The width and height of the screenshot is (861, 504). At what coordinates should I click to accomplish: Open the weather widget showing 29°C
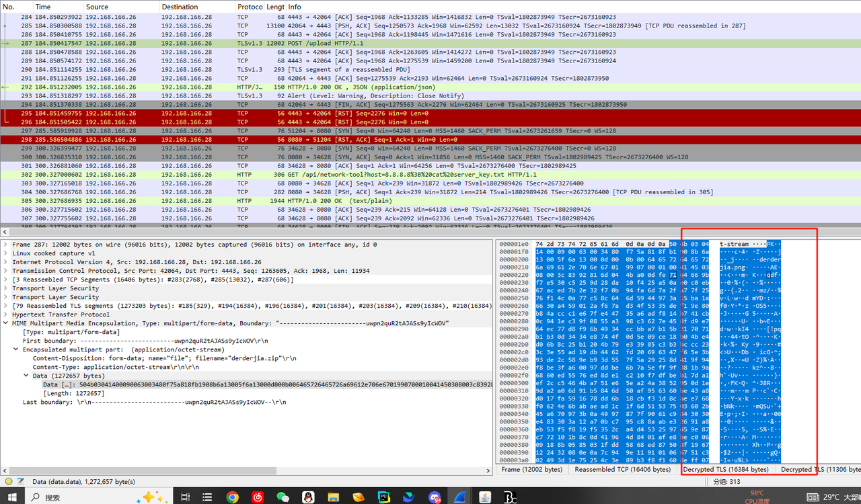833,497
